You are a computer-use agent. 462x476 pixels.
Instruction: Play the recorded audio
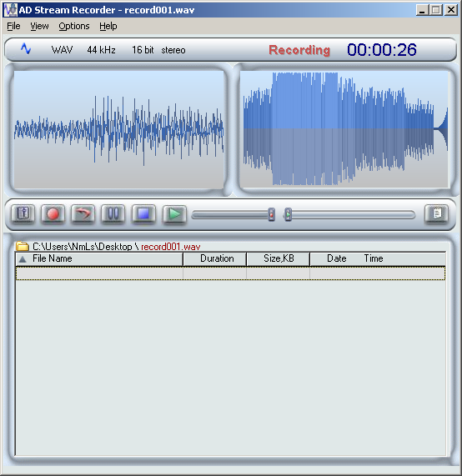coord(174,214)
